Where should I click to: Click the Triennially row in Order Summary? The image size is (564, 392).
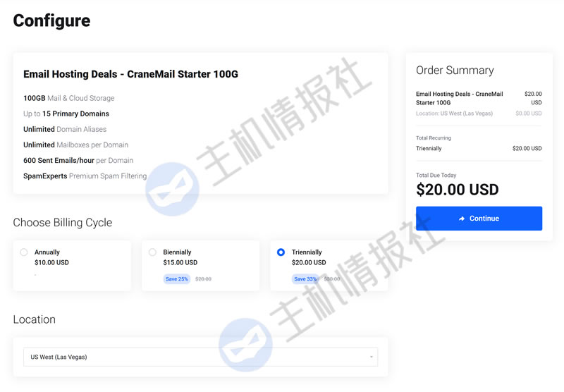point(429,149)
